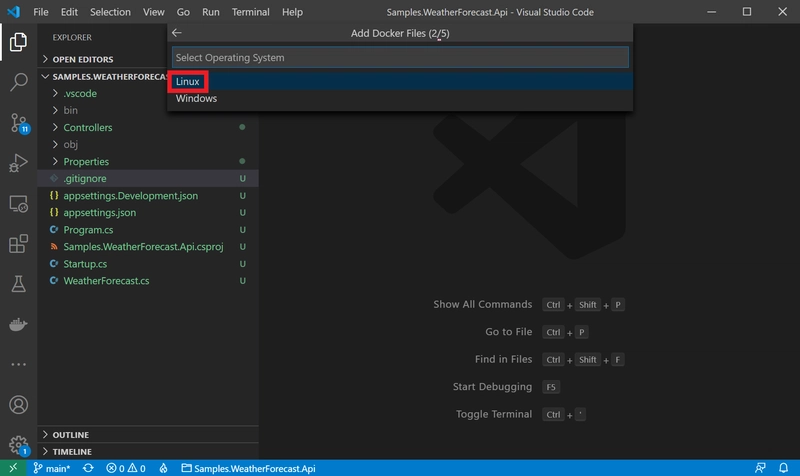This screenshot has height=476, width=800.
Task: Open the File menu
Action: [40, 12]
